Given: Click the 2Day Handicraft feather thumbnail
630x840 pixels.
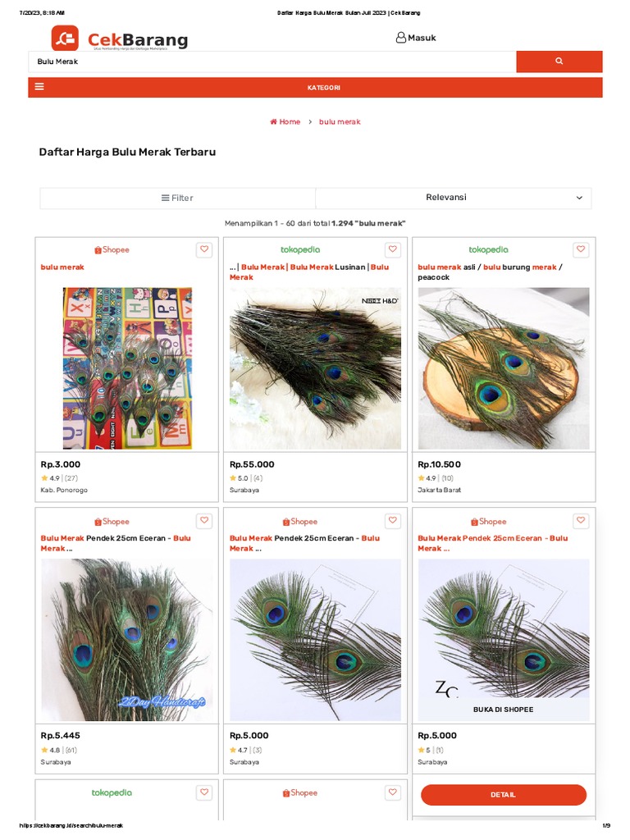Looking at the screenshot, I should click(x=127, y=640).
